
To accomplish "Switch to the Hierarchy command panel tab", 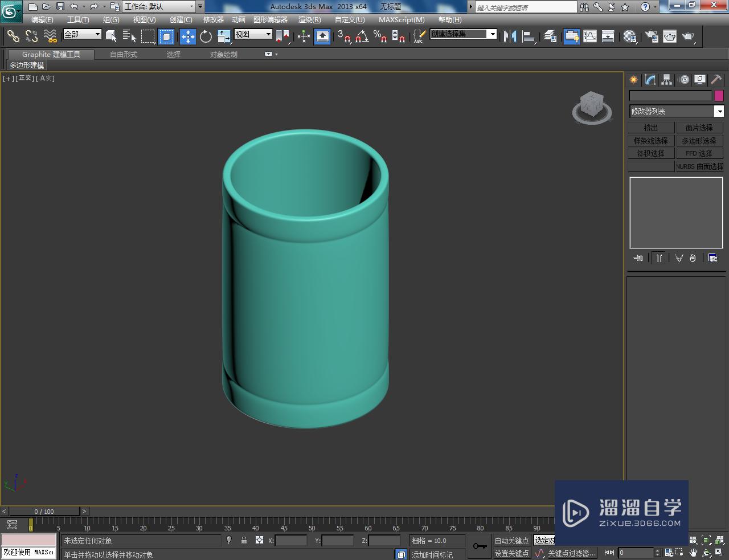I will pos(666,80).
